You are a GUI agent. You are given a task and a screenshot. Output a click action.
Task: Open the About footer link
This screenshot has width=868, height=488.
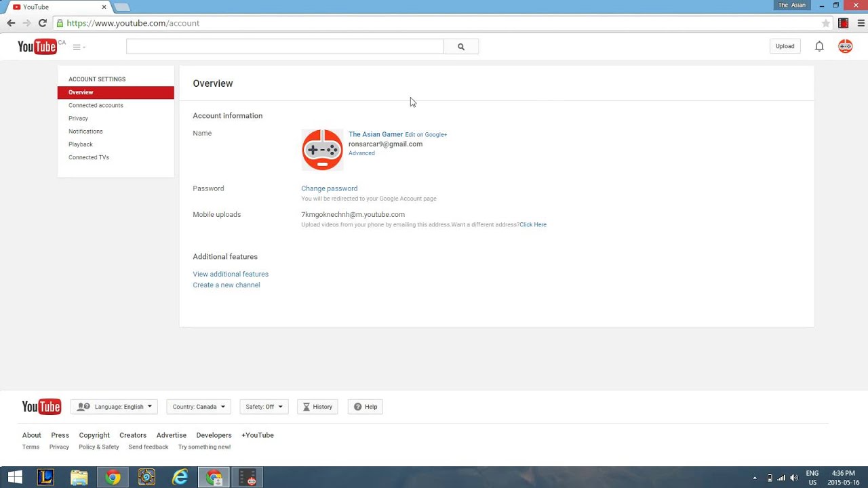coord(32,435)
